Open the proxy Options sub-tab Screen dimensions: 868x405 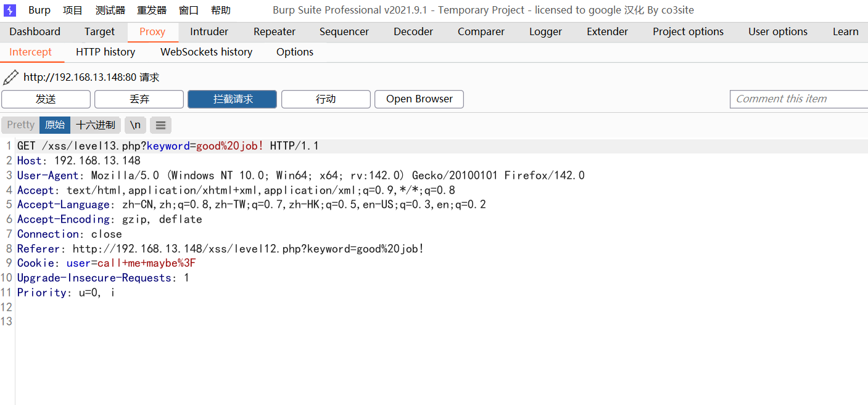point(295,52)
